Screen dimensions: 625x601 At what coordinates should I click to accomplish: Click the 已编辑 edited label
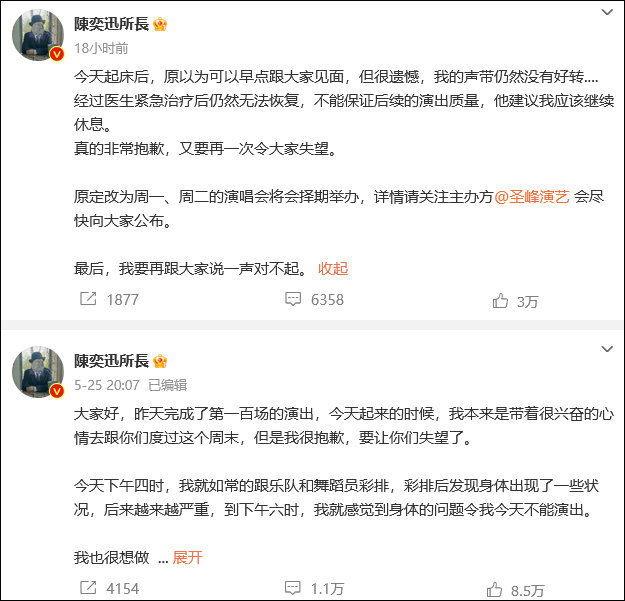coord(167,384)
